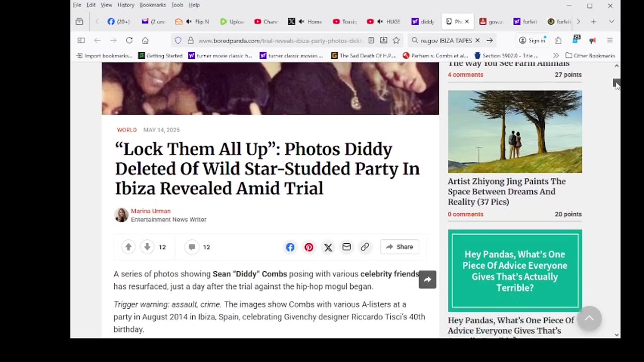
Task: Click the boredpanda URL address field
Action: tap(280, 41)
